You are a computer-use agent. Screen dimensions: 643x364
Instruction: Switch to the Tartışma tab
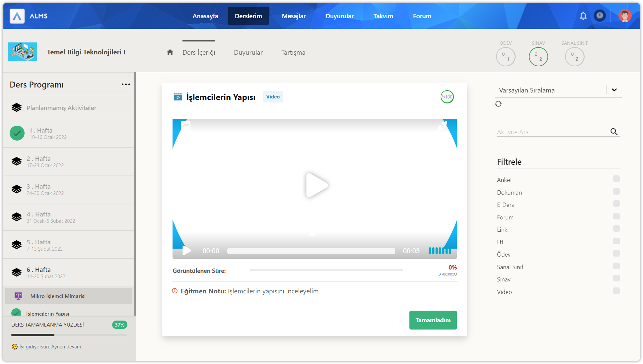click(x=293, y=52)
